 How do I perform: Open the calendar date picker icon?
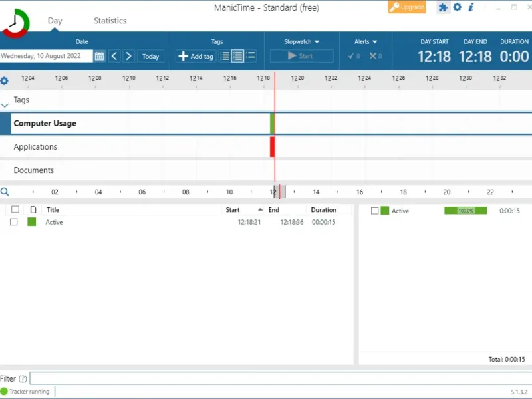click(99, 56)
